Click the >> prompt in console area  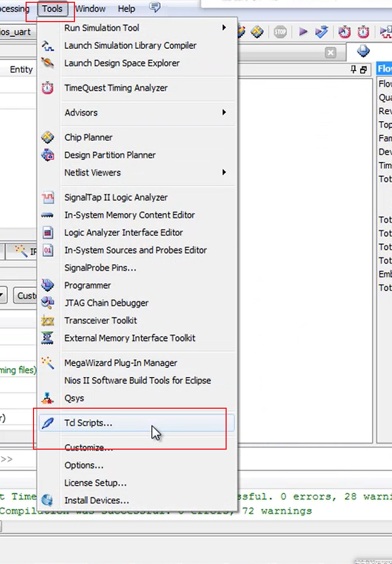click(x=6, y=459)
